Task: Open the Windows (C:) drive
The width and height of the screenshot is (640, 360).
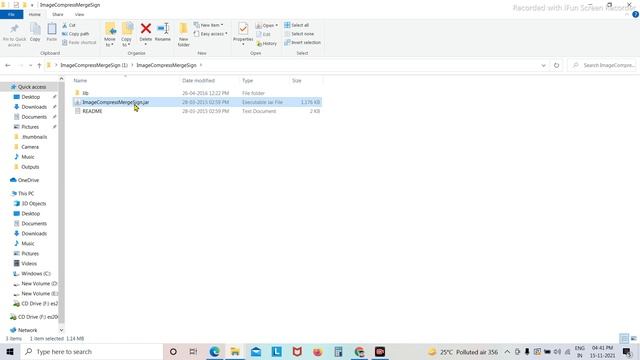Action: coord(36,273)
